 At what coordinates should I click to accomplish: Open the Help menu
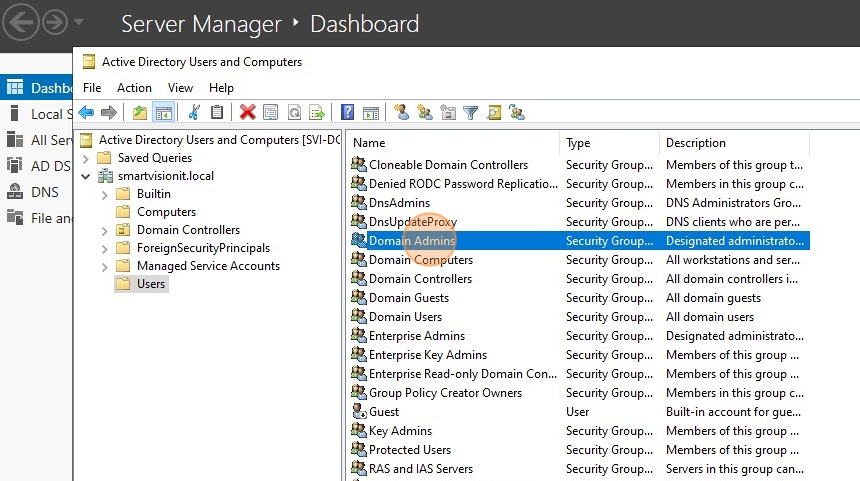point(221,88)
